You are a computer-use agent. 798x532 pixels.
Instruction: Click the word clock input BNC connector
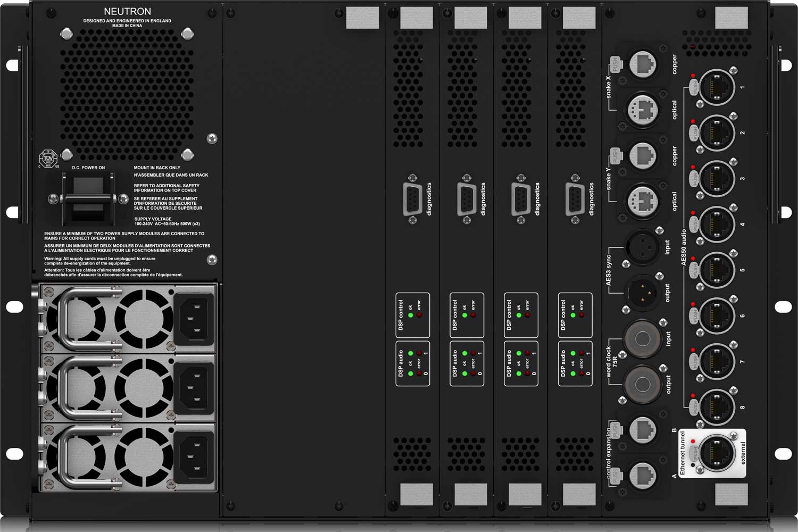tap(642, 338)
